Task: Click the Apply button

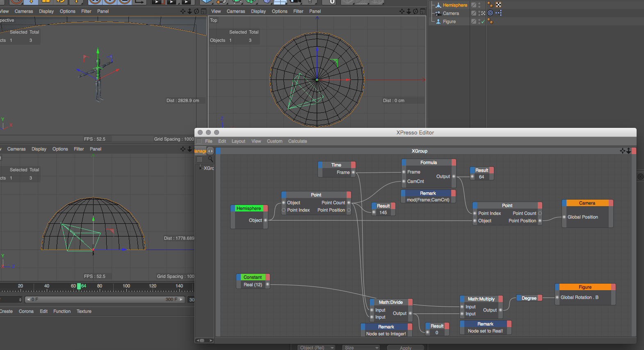Action: (406, 348)
